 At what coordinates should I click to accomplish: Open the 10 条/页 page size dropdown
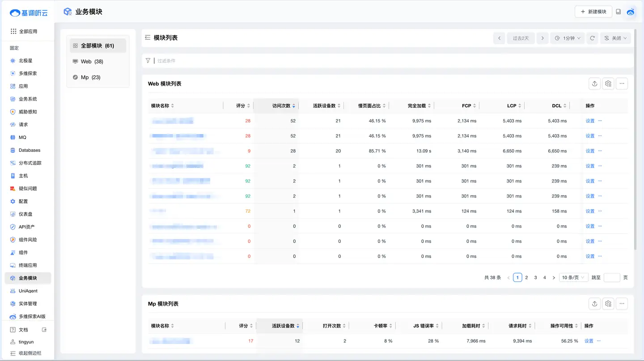click(573, 277)
